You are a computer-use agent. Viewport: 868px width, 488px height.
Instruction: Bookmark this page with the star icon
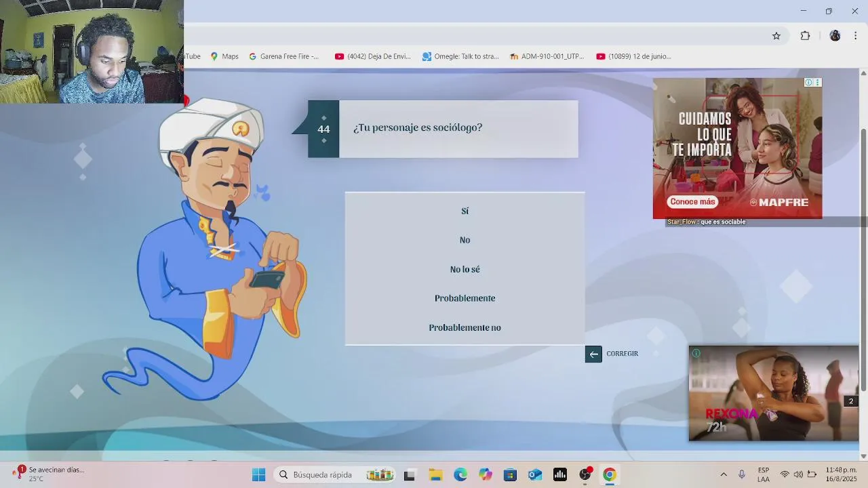(x=776, y=36)
